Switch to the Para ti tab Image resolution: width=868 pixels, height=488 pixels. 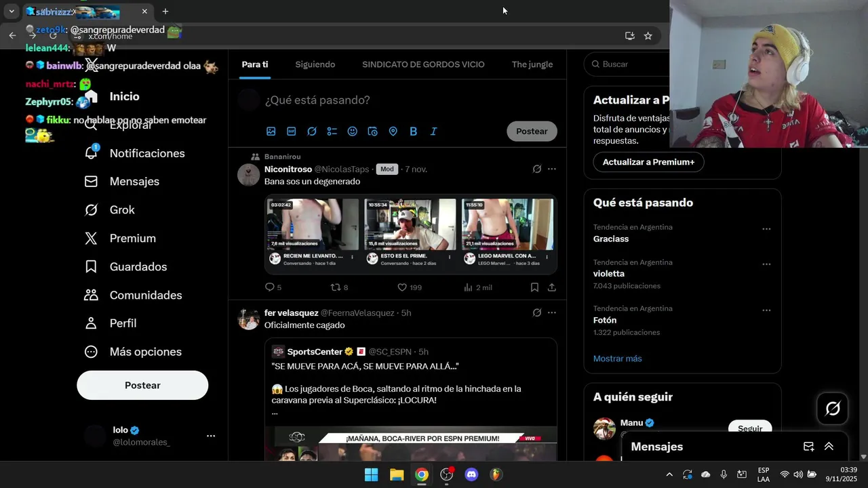coord(255,64)
